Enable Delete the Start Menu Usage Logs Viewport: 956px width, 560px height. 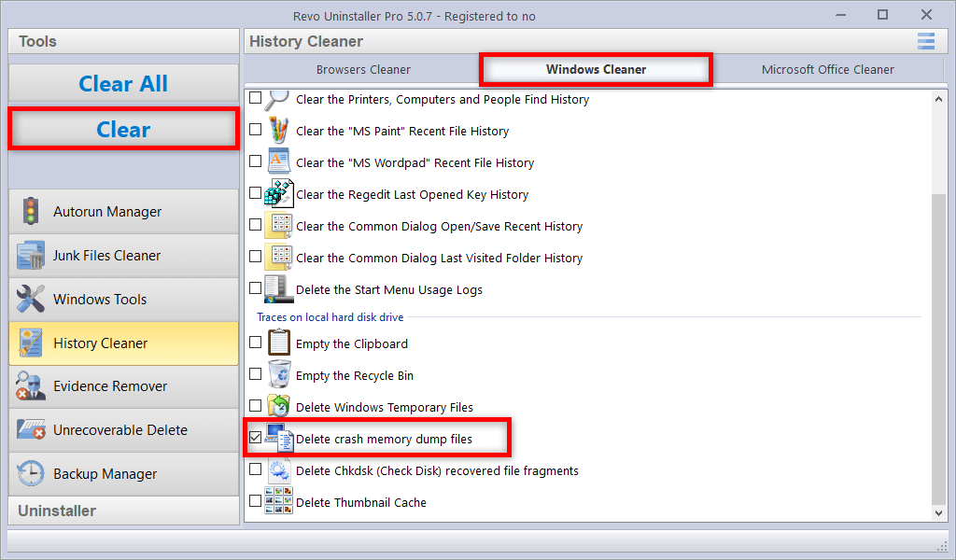tap(256, 287)
